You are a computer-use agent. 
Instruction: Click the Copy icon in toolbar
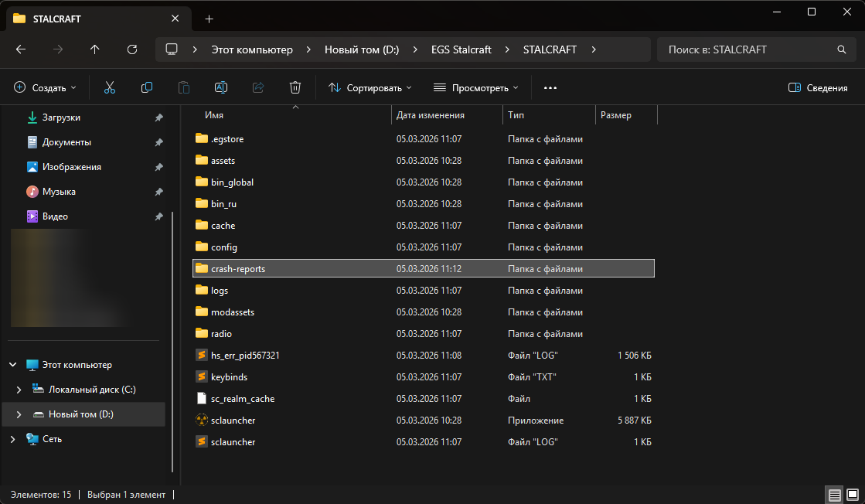click(147, 88)
